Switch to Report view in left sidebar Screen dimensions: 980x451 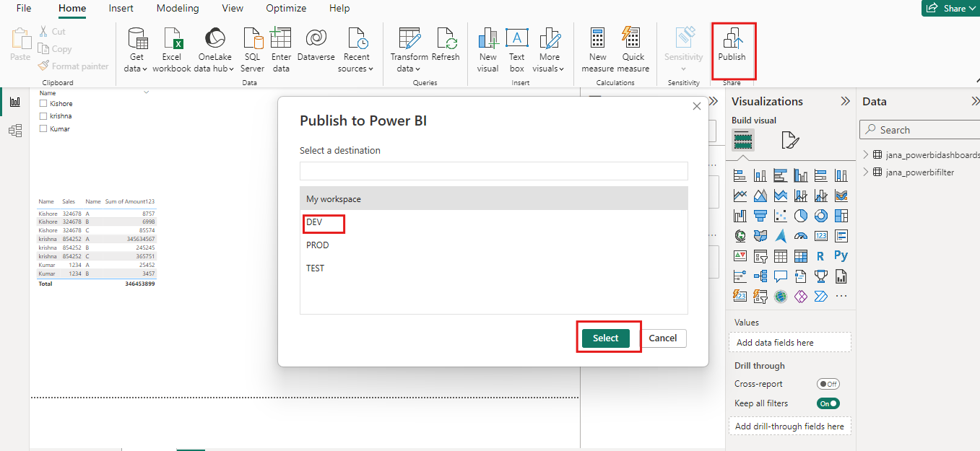pos(14,102)
